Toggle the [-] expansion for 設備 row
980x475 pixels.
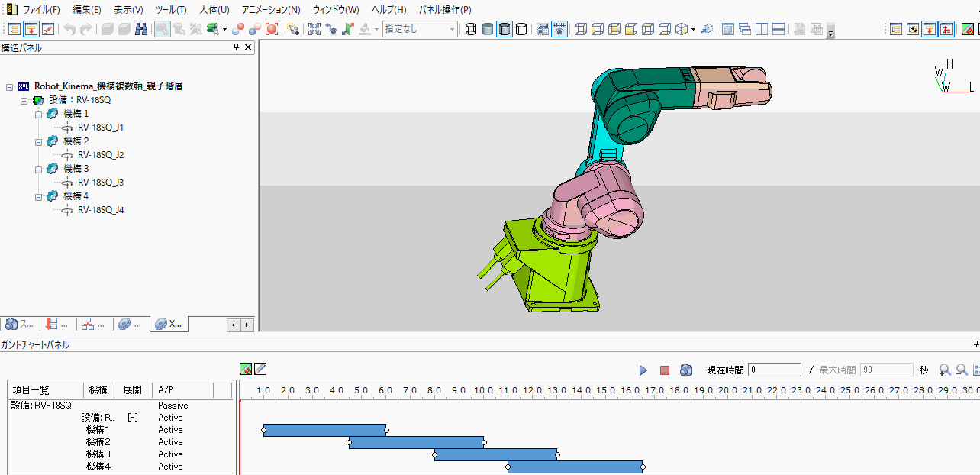tap(132, 418)
